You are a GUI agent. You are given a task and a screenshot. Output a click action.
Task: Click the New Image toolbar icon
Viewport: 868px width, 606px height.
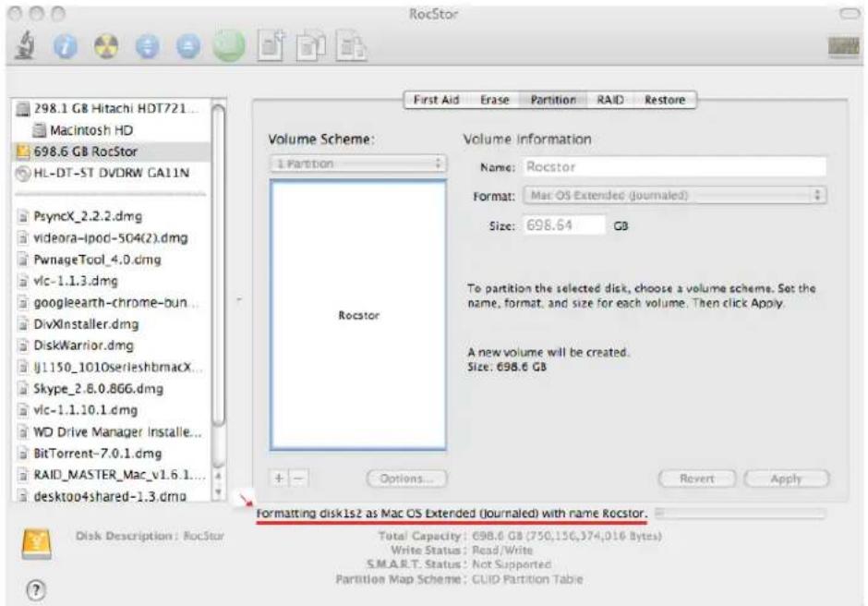(x=271, y=45)
